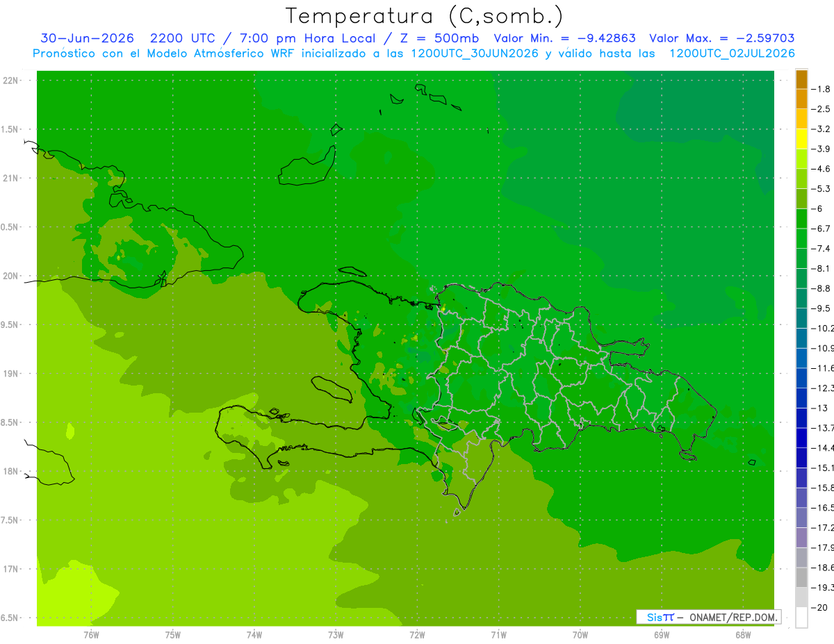Click the "Valor Max. = -2.59703" text
The width and height of the screenshot is (834, 644).
tap(722, 38)
